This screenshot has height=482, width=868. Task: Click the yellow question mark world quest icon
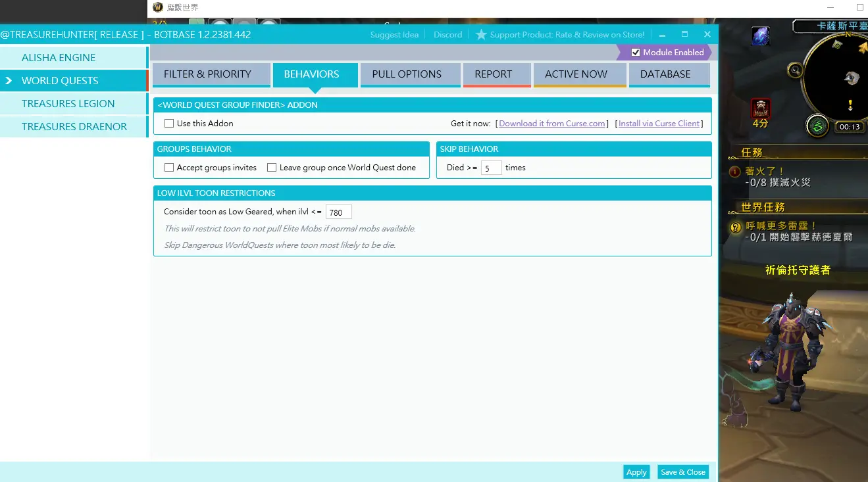[735, 227]
